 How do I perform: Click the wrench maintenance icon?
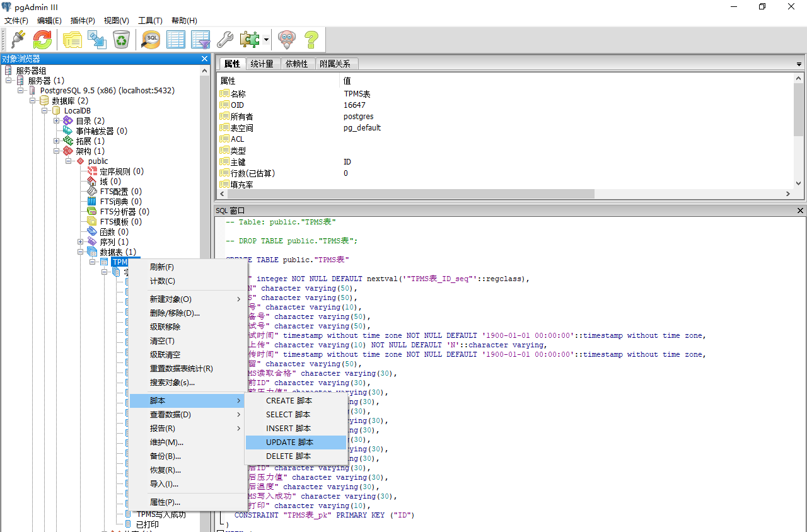[x=225, y=40]
